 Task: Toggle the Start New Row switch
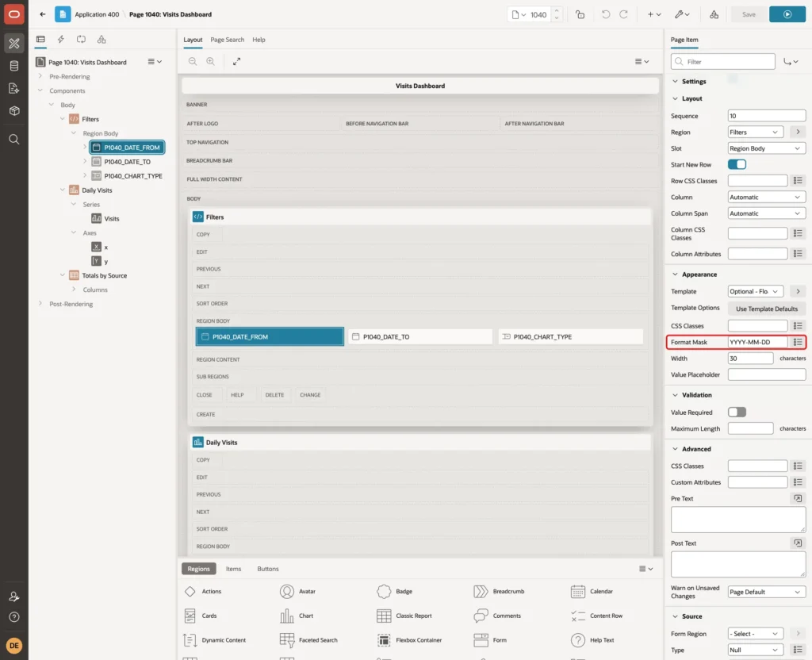click(x=737, y=164)
